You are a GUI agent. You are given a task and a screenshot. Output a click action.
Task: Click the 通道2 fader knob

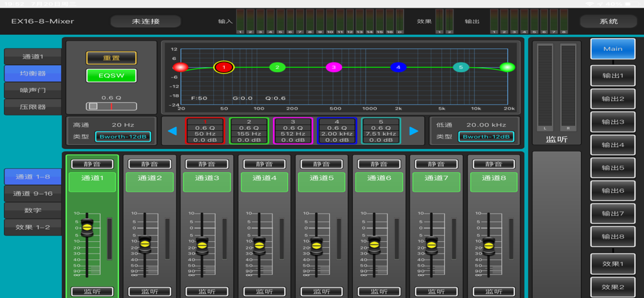pyautogui.click(x=144, y=244)
